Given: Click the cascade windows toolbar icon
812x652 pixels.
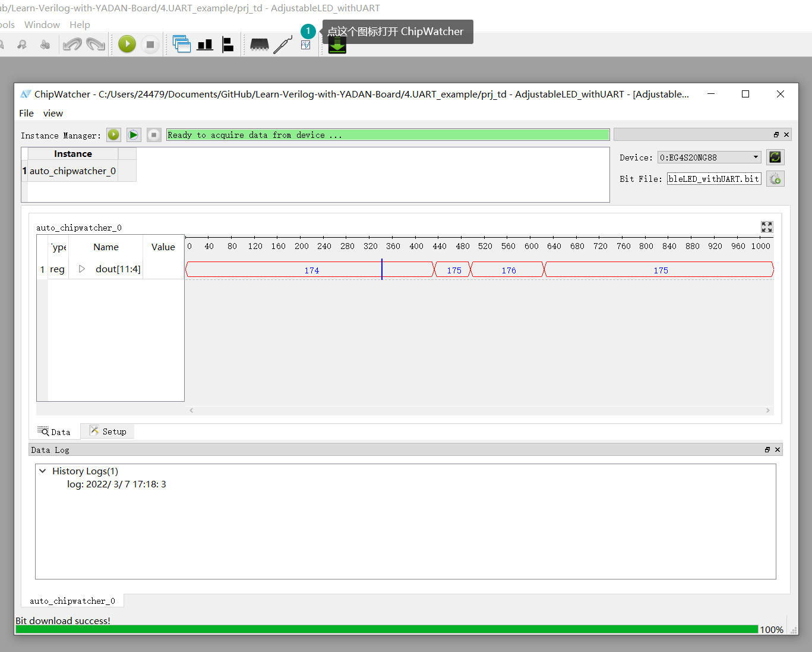Looking at the screenshot, I should pyautogui.click(x=181, y=45).
